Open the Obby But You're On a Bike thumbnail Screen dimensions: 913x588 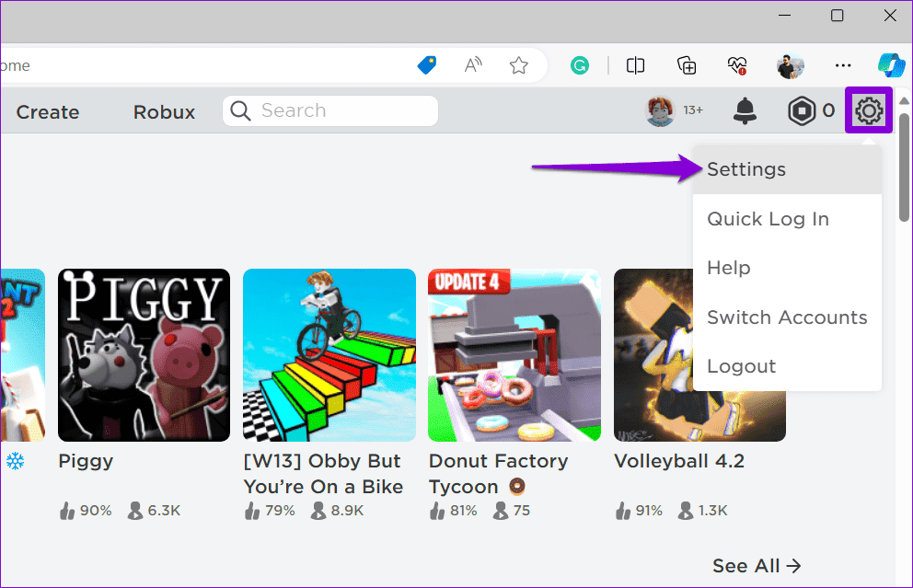[x=329, y=355]
